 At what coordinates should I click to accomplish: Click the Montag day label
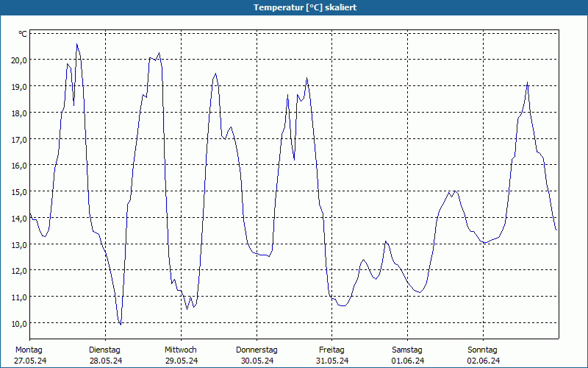[x=29, y=350]
